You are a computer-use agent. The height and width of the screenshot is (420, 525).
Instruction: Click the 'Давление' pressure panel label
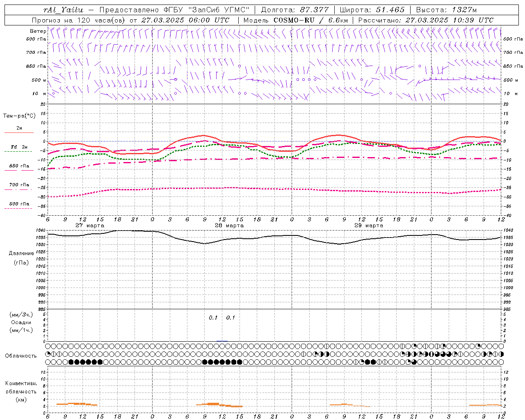point(21,253)
